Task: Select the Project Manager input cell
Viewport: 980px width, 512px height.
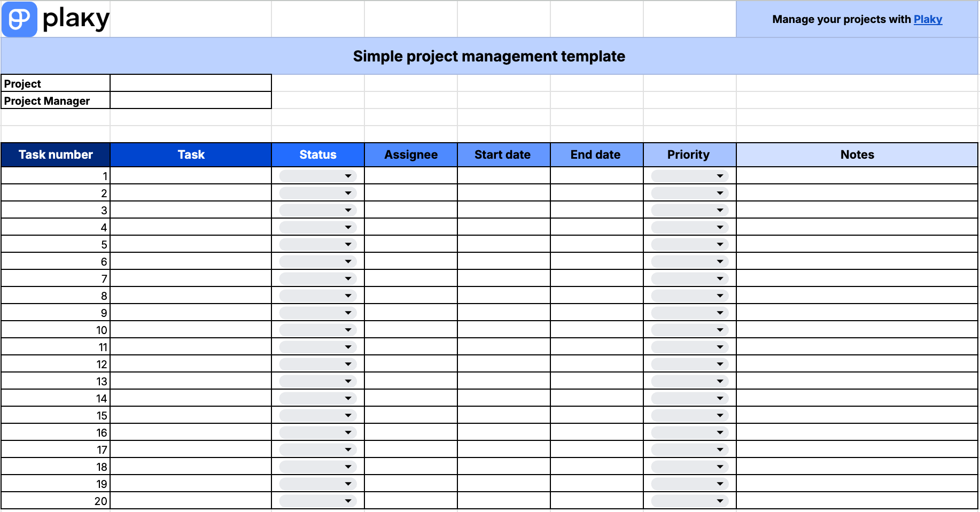Action: coord(190,100)
